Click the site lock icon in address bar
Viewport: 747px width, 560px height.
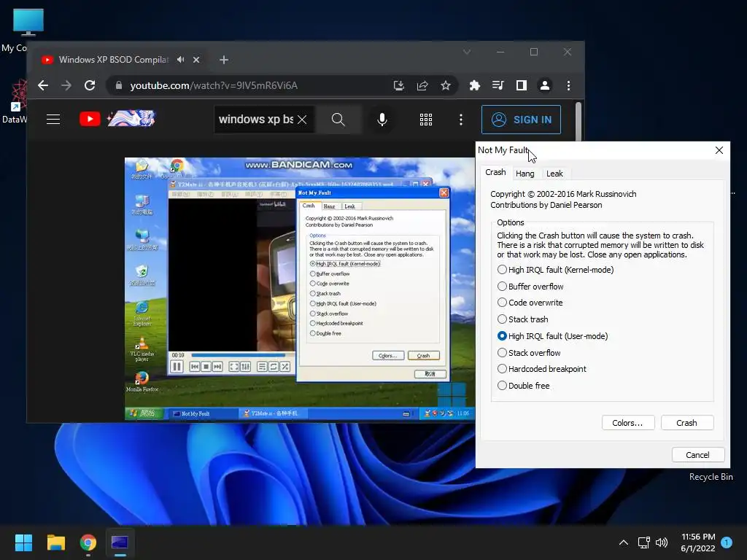119,85
